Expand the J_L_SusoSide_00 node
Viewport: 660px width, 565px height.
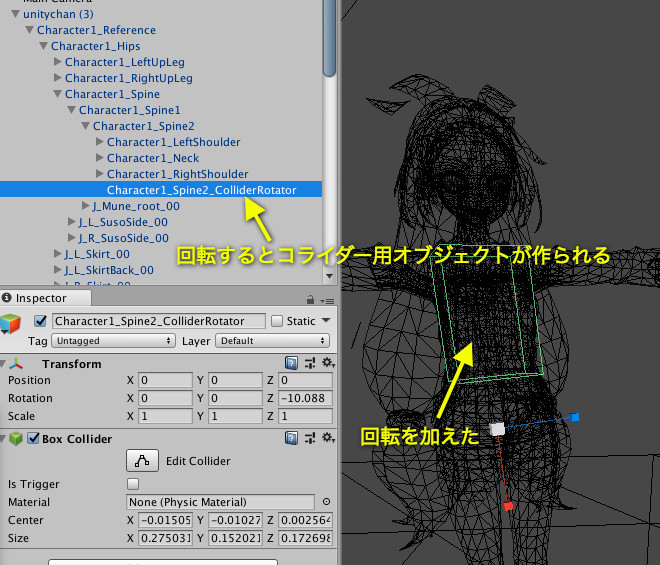[72, 222]
